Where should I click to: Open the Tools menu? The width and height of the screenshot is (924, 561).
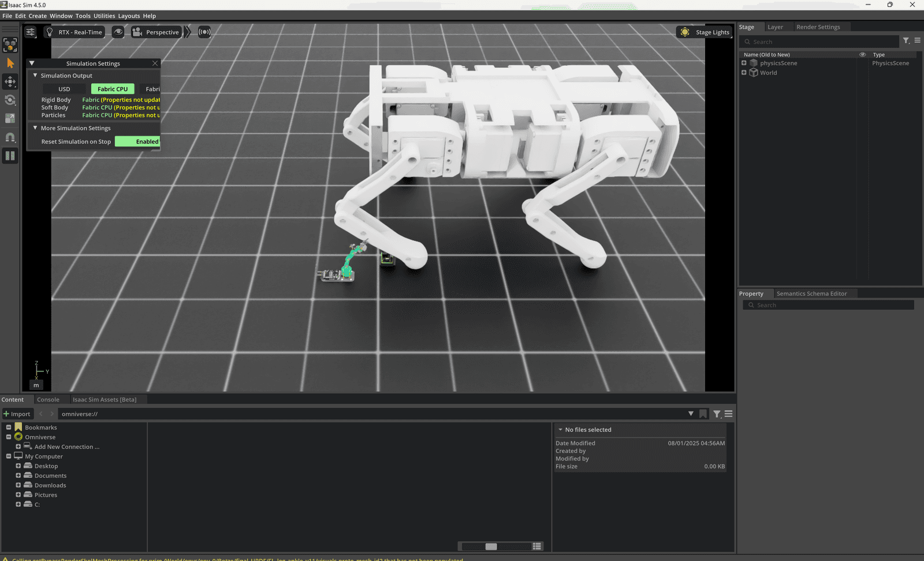(83, 16)
